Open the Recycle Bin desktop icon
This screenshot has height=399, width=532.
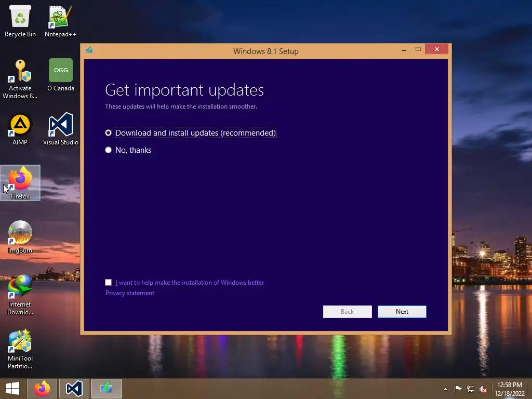20,21
